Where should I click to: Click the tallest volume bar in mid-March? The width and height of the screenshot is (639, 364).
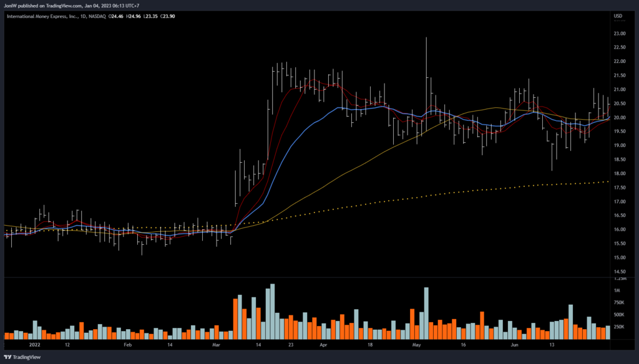coord(272,311)
